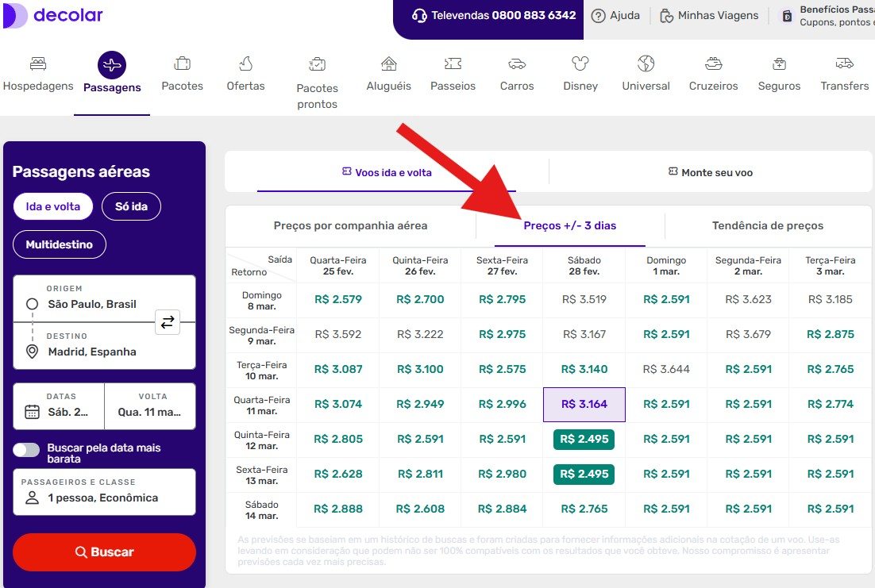Open the Volta return date picker
Viewport: 875px width, 588px height.
tap(150, 406)
